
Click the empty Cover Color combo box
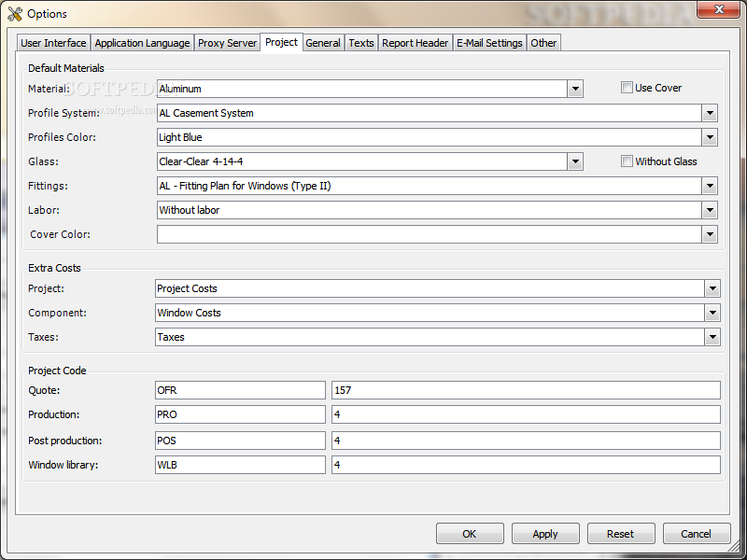click(x=437, y=234)
